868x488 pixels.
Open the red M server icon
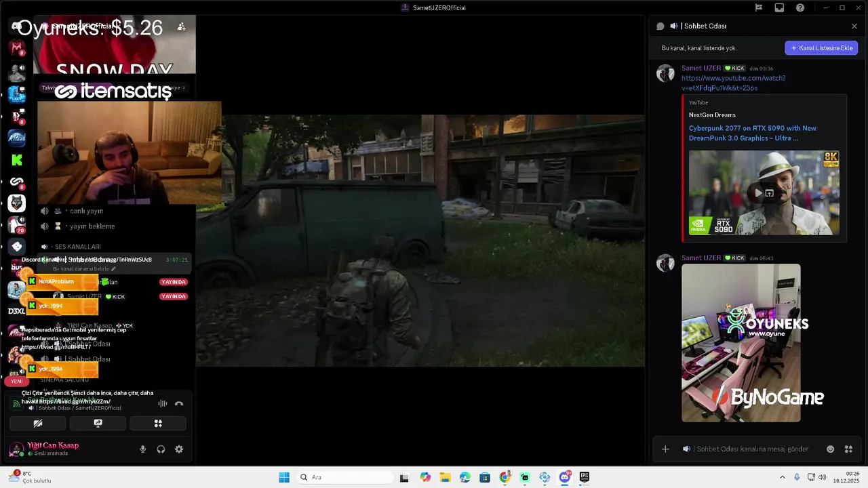pos(17,47)
